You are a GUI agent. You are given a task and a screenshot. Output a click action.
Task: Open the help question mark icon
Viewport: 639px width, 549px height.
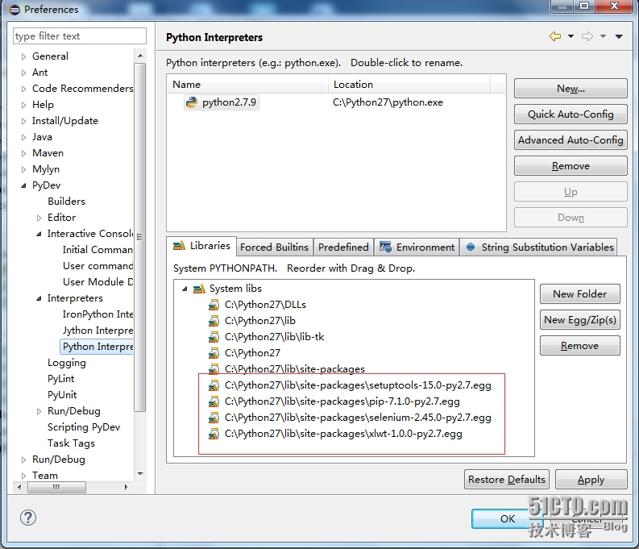coord(28,518)
